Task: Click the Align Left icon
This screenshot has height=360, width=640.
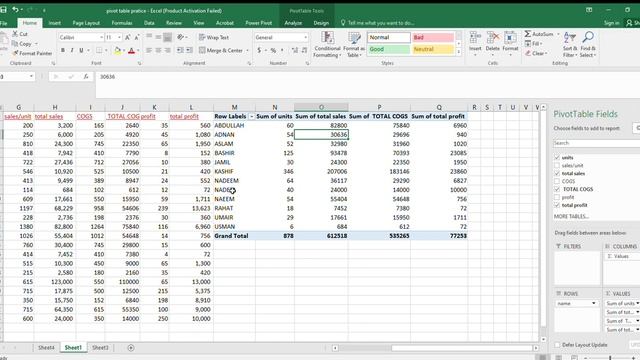Action: tap(149, 50)
